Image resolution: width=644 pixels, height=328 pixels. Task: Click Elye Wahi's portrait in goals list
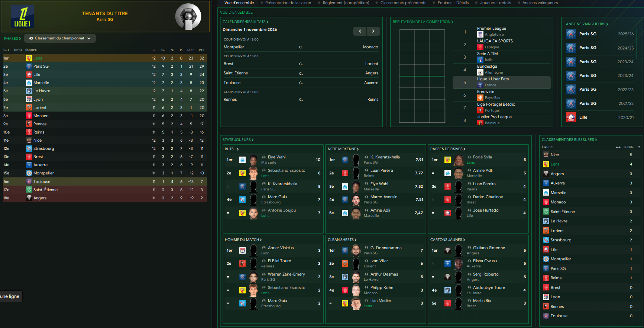(253, 160)
